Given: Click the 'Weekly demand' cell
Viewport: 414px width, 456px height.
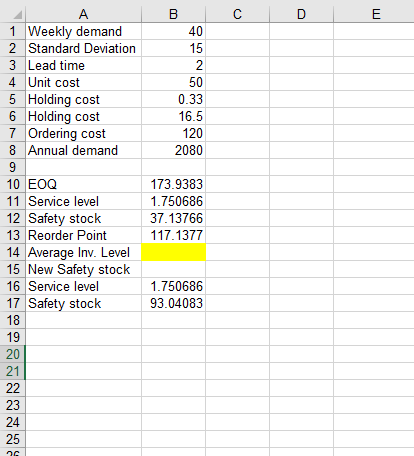Looking at the screenshot, I should tap(83, 31).
